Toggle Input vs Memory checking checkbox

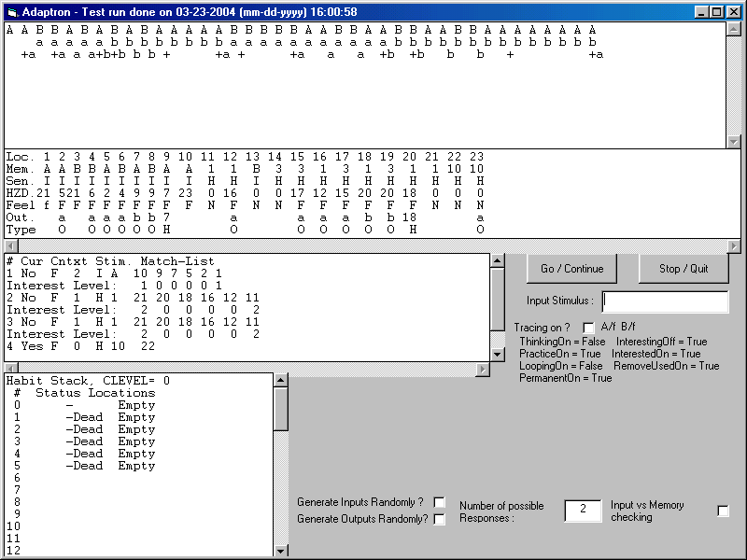723,511
